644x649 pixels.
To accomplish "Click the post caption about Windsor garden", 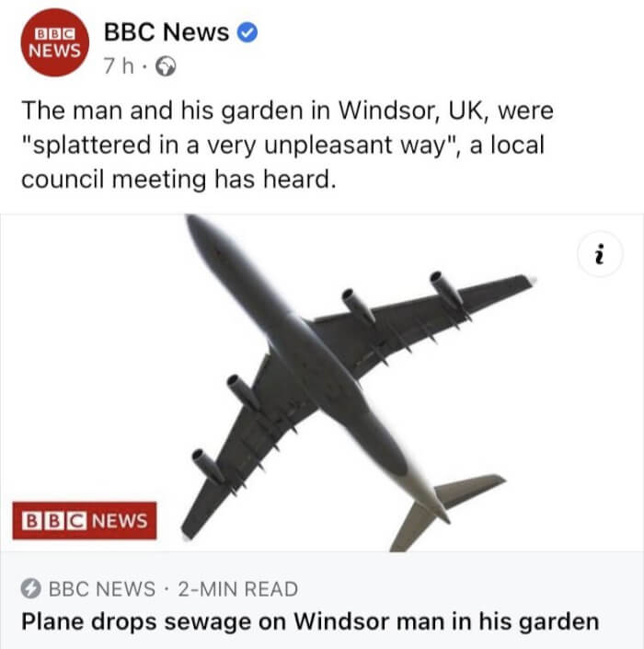I will click(x=287, y=145).
